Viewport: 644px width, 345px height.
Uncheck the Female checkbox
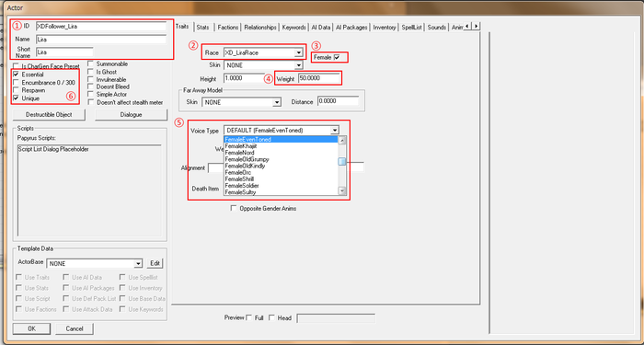click(x=337, y=57)
